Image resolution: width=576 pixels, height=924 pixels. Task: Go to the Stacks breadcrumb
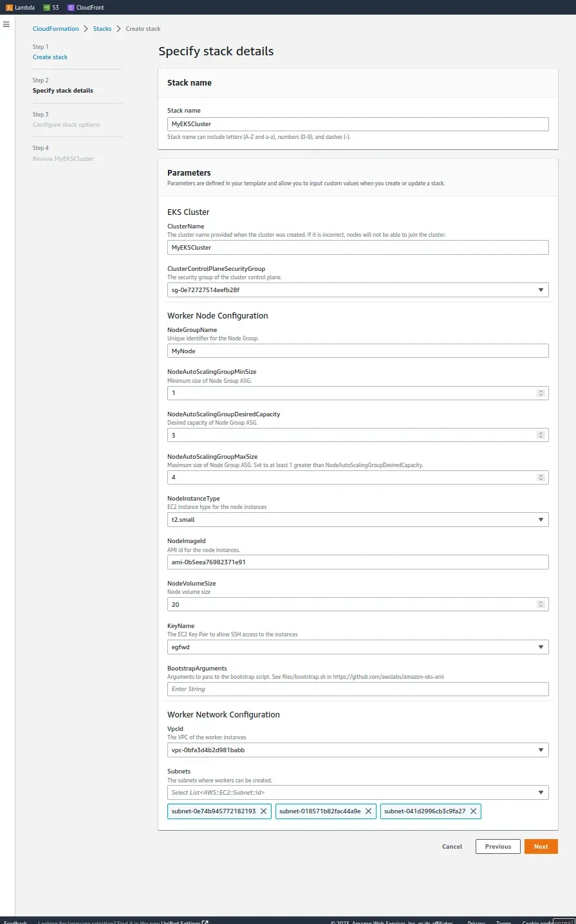pyautogui.click(x=102, y=29)
